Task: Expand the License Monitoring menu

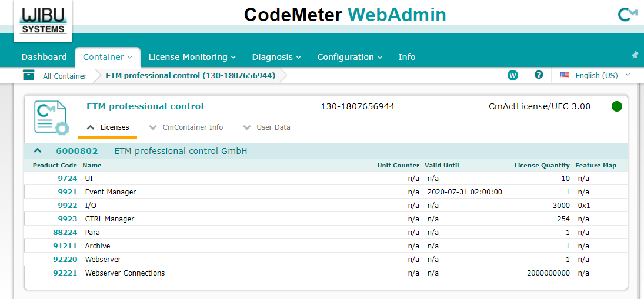Action: (x=192, y=57)
